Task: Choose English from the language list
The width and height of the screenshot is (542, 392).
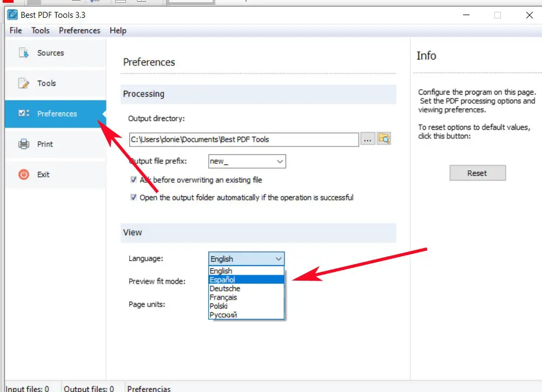Action: (246, 271)
